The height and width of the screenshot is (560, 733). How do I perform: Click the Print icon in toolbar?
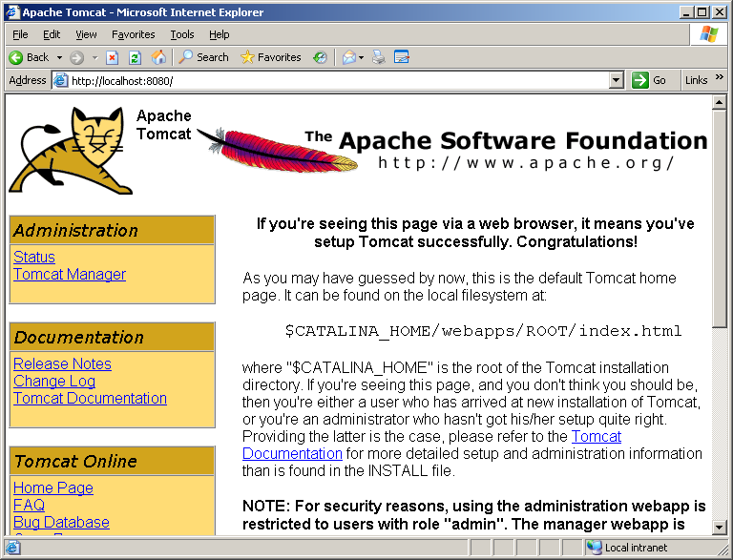coord(378,57)
